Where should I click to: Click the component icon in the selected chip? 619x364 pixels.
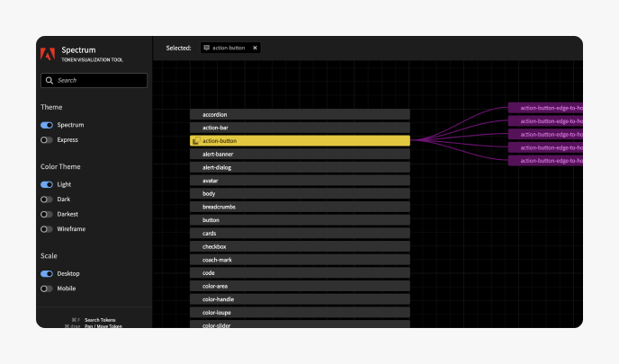coord(206,48)
